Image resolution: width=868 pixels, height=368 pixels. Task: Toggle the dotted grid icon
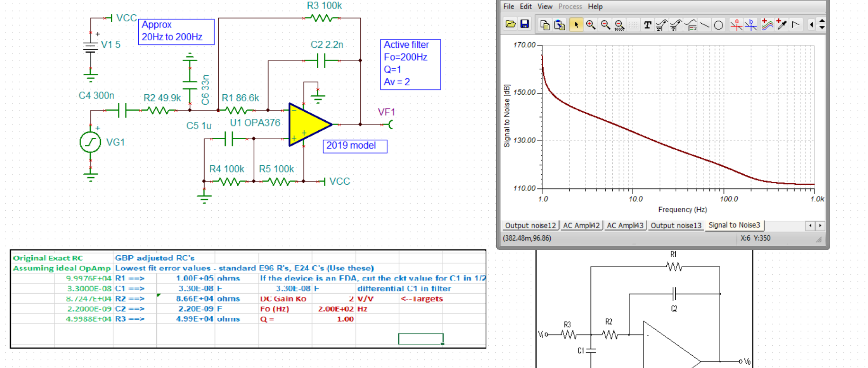[x=633, y=25]
